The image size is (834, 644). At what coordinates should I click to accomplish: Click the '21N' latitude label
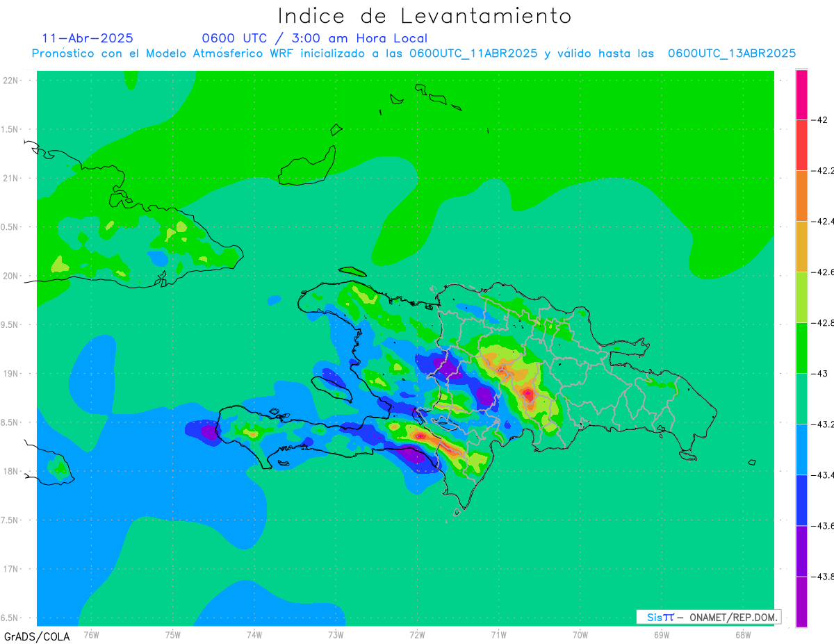coord(10,178)
